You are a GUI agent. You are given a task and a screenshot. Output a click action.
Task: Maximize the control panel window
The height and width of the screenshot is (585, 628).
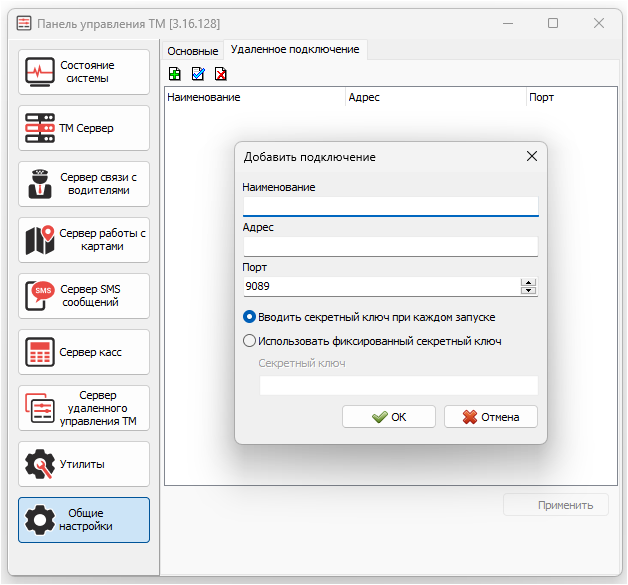point(553,23)
